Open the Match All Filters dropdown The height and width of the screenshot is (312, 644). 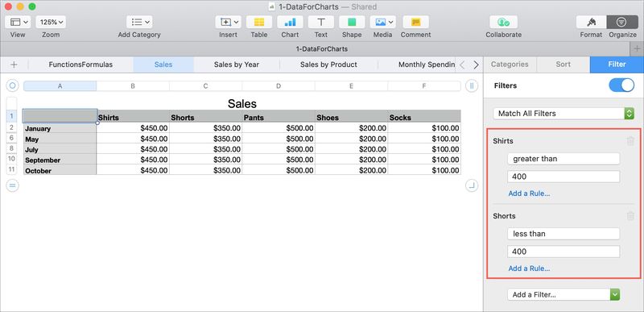coord(563,114)
